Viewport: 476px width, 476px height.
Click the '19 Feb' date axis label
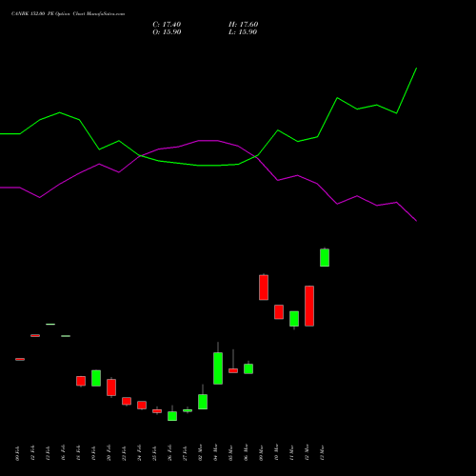coord(93,453)
